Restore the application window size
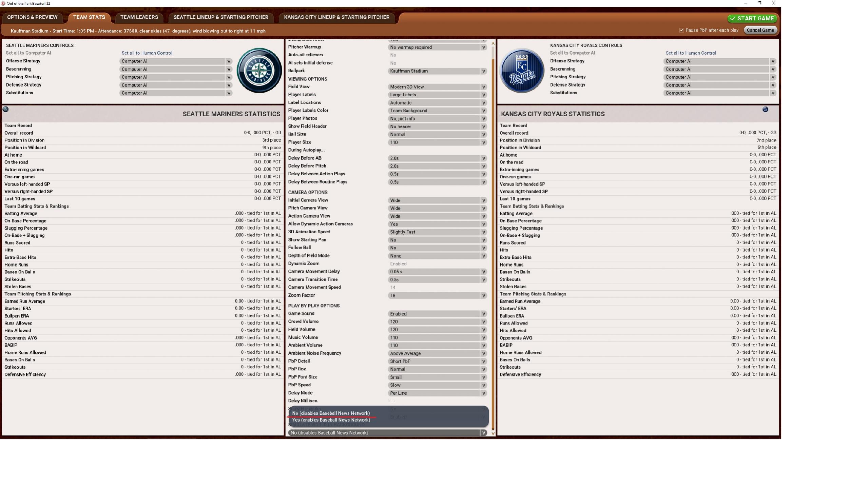The height and width of the screenshot is (488, 868). pyautogui.click(x=759, y=3)
